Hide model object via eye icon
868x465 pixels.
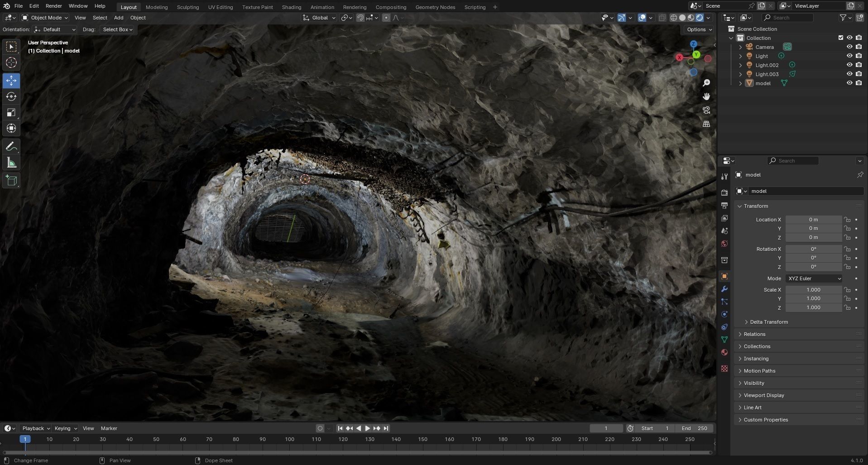pyautogui.click(x=849, y=83)
